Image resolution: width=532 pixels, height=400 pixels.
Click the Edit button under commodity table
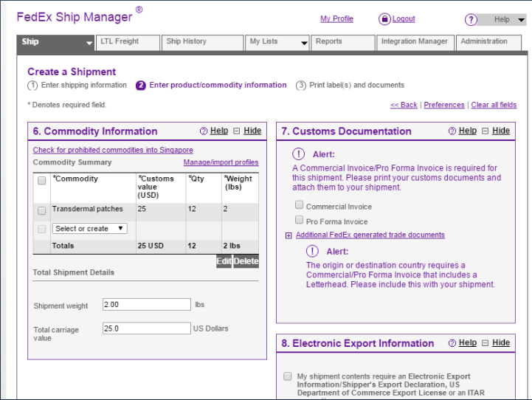224,261
